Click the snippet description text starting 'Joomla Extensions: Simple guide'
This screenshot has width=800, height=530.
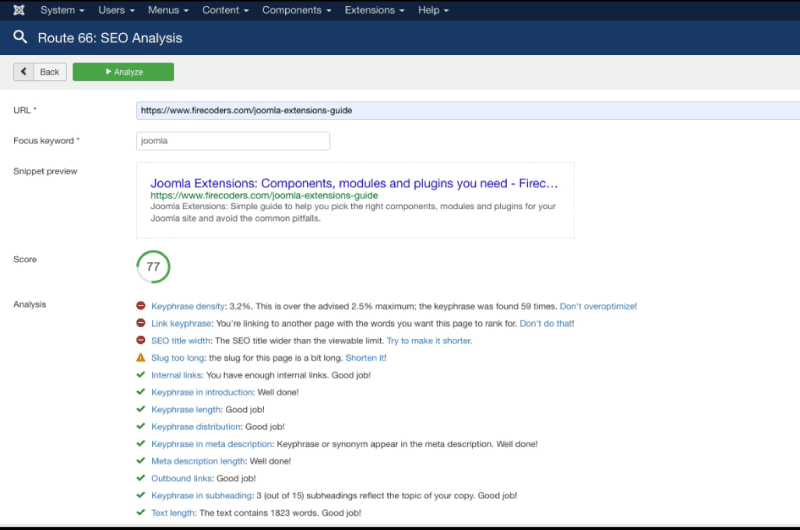353,212
